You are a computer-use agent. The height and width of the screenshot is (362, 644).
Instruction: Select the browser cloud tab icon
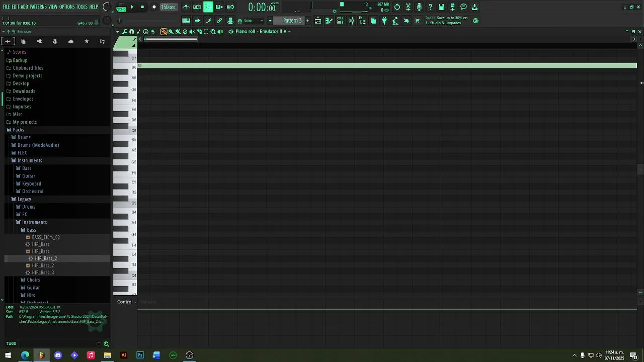pyautogui.click(x=71, y=41)
